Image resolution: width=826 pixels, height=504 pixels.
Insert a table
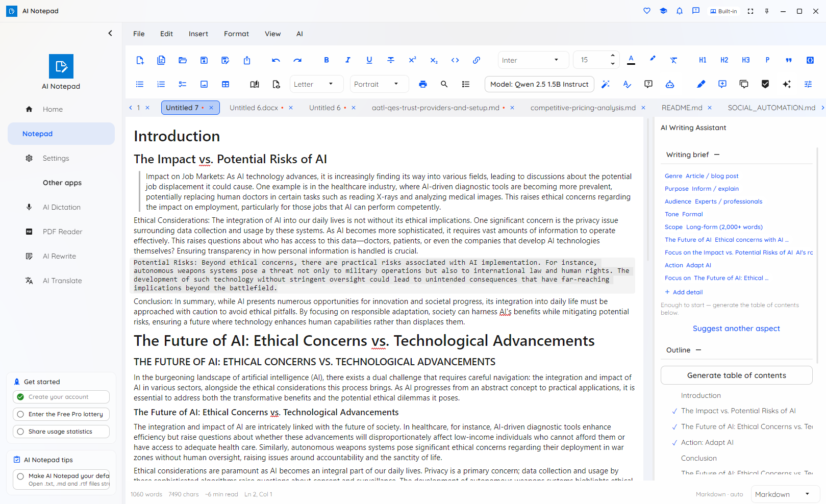pos(226,84)
